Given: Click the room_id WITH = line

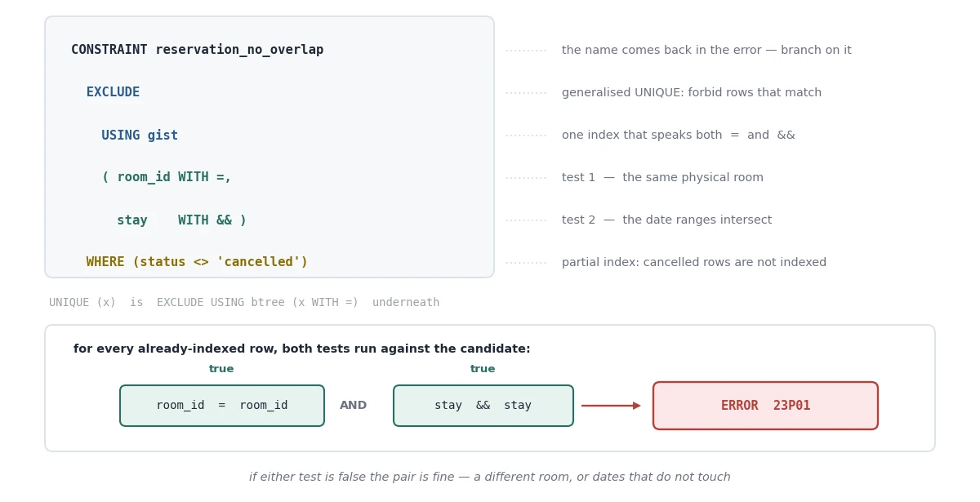Looking at the screenshot, I should pos(167,177).
